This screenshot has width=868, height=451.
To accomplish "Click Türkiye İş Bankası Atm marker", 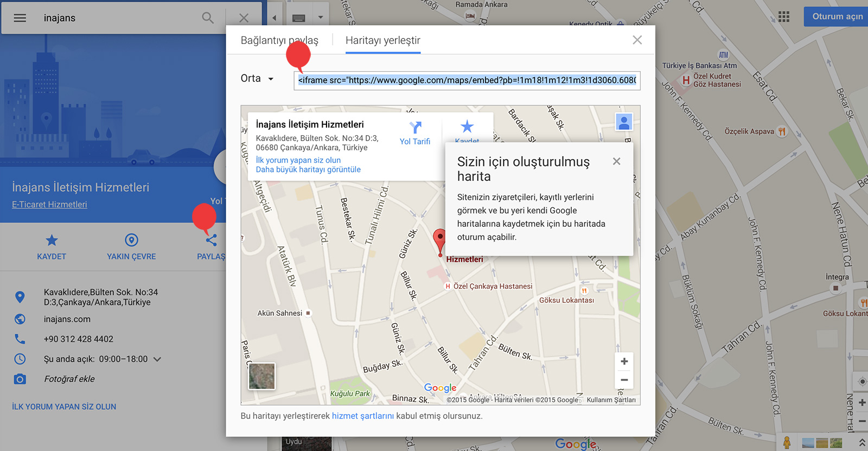I will [724, 55].
